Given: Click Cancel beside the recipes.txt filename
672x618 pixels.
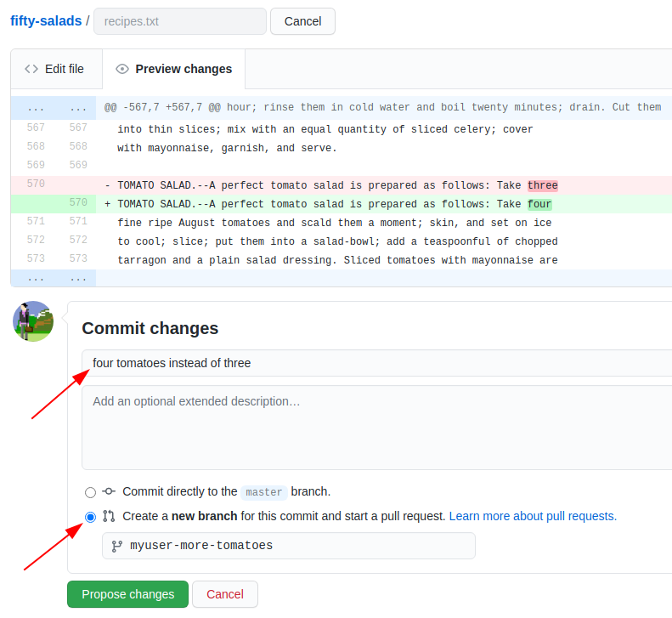Looking at the screenshot, I should 302,21.
